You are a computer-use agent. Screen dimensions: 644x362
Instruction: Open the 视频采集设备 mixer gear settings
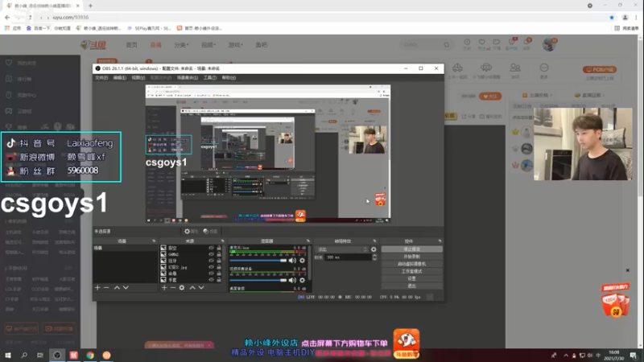click(303, 280)
